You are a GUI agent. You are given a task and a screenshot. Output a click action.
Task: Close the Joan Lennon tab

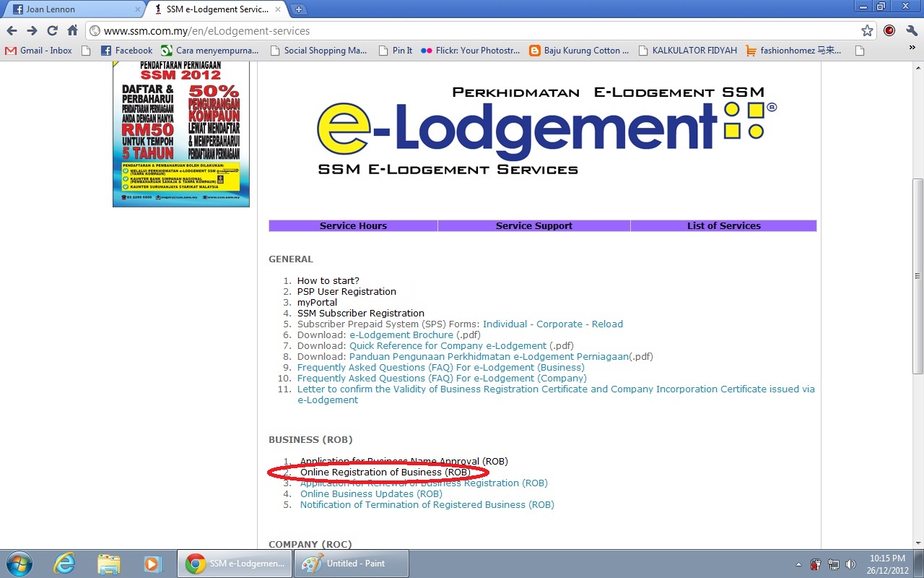click(x=137, y=9)
